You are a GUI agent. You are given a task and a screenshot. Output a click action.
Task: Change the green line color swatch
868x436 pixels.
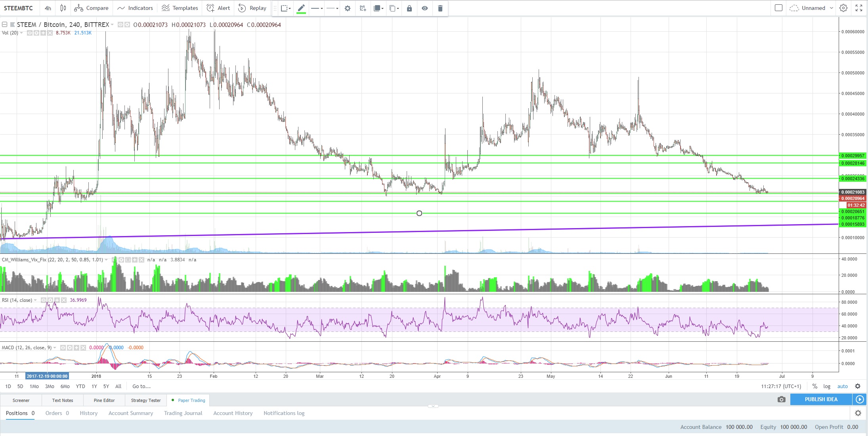(x=301, y=8)
